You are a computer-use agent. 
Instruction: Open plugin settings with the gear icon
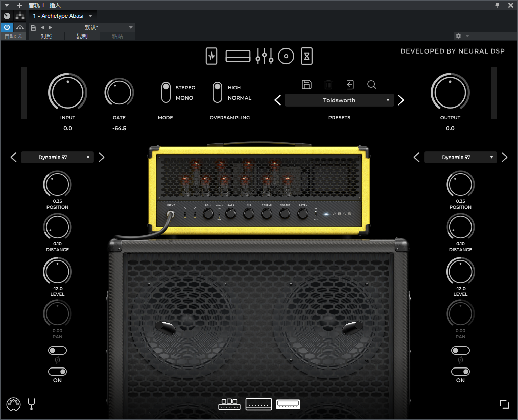coord(458,36)
